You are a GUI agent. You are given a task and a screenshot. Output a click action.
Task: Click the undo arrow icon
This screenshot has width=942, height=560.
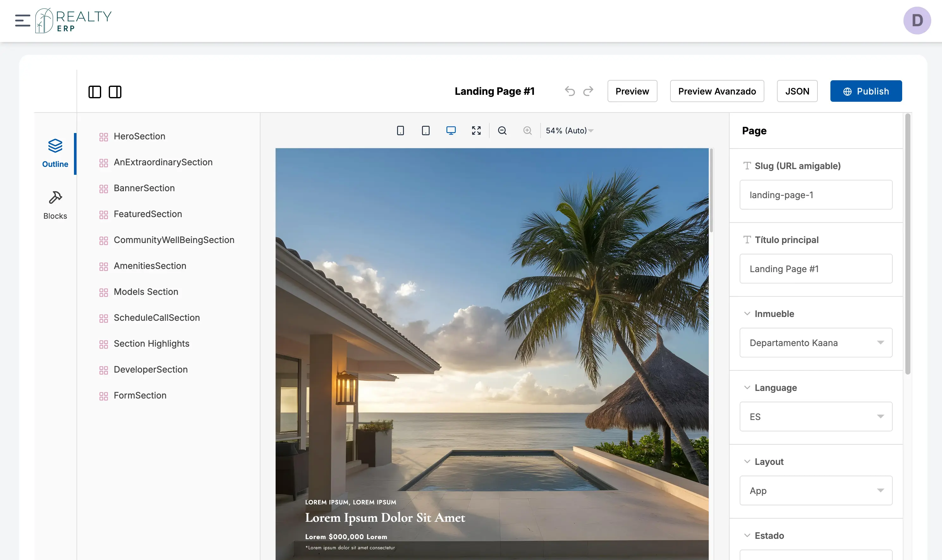(570, 91)
